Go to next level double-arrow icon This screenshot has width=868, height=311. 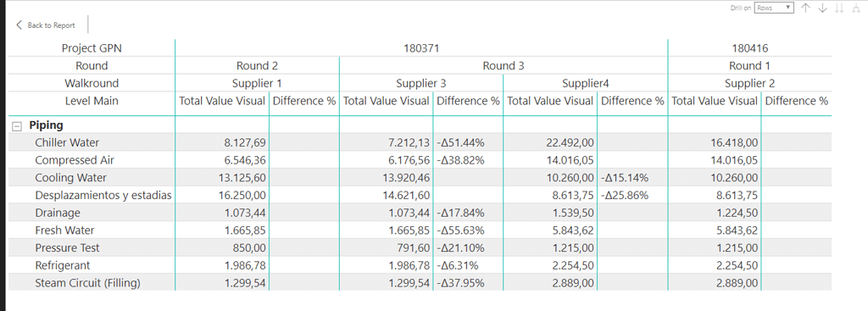point(839,8)
